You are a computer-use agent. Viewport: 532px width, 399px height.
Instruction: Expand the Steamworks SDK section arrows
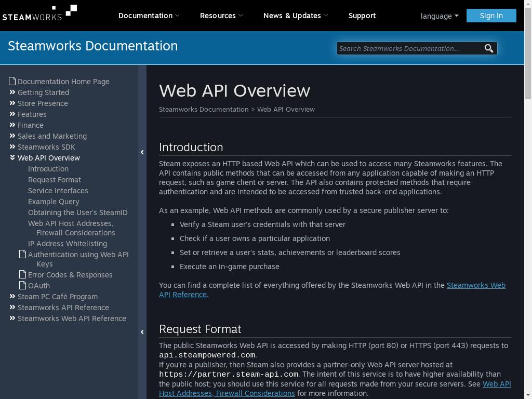pos(12,147)
